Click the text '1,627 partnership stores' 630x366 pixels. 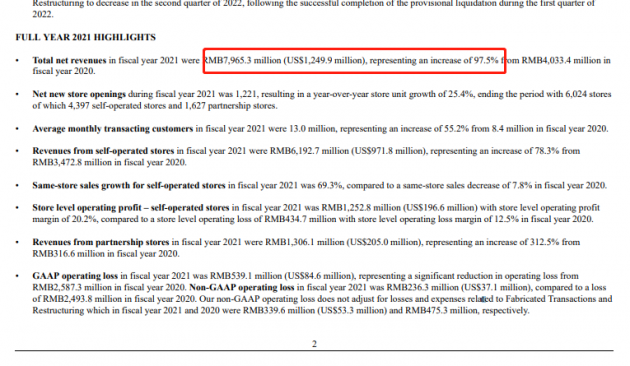(230, 106)
